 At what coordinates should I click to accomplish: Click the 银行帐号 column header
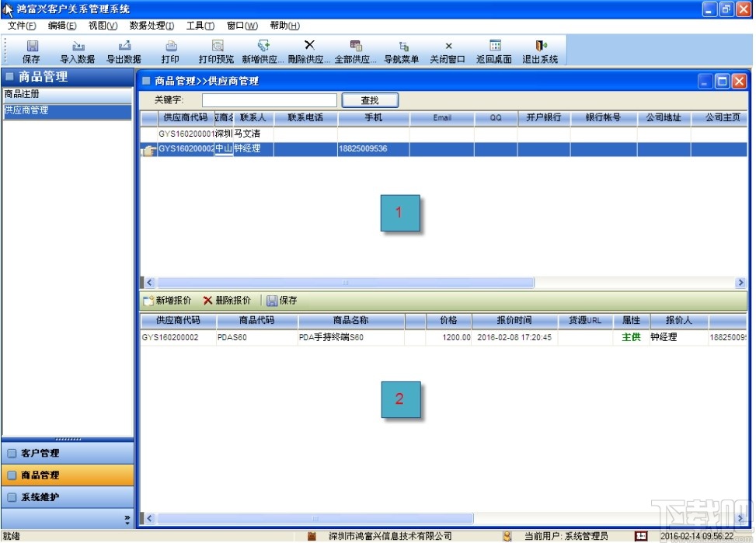click(604, 117)
